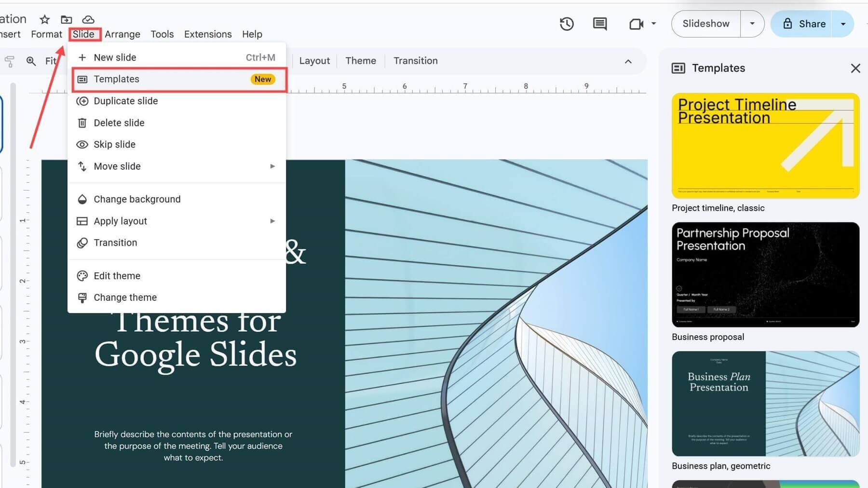Click the trash Delete slide icon
The height and width of the screenshot is (488, 868).
point(82,122)
